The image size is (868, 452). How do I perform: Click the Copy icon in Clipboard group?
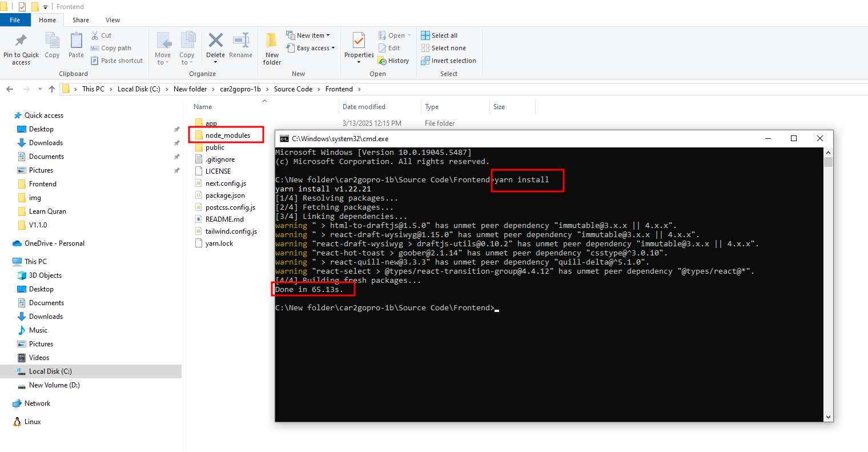point(52,41)
